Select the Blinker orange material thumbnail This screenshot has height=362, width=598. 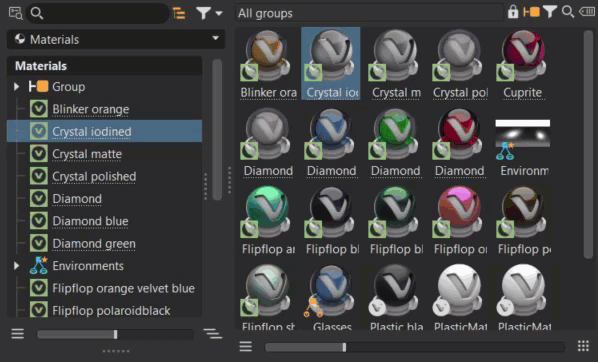(x=268, y=63)
